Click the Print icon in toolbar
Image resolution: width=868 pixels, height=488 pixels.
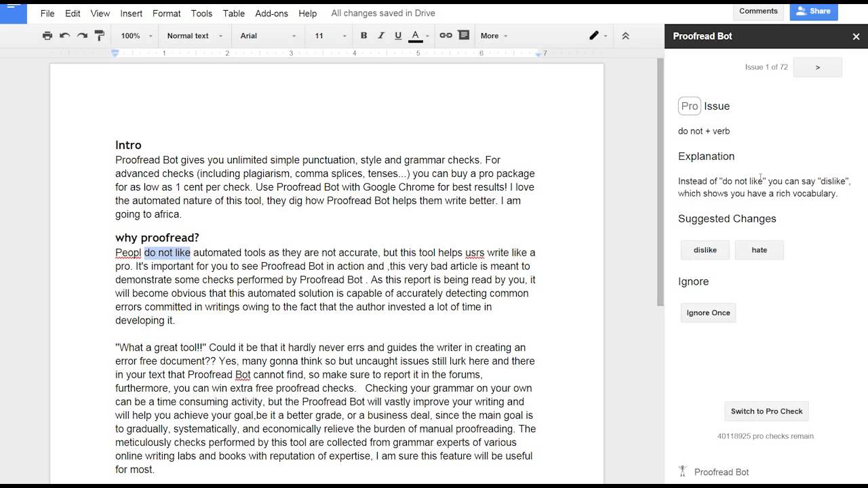pyautogui.click(x=47, y=36)
